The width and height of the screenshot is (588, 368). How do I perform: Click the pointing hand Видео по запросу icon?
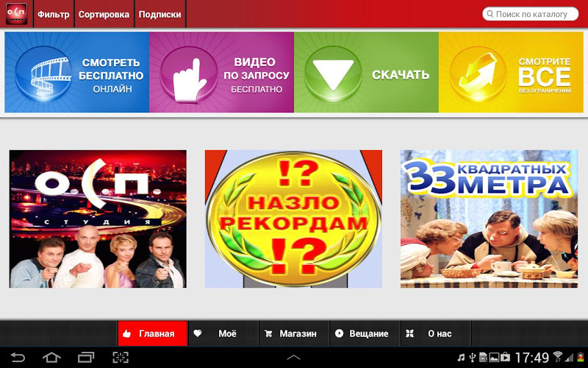click(189, 74)
